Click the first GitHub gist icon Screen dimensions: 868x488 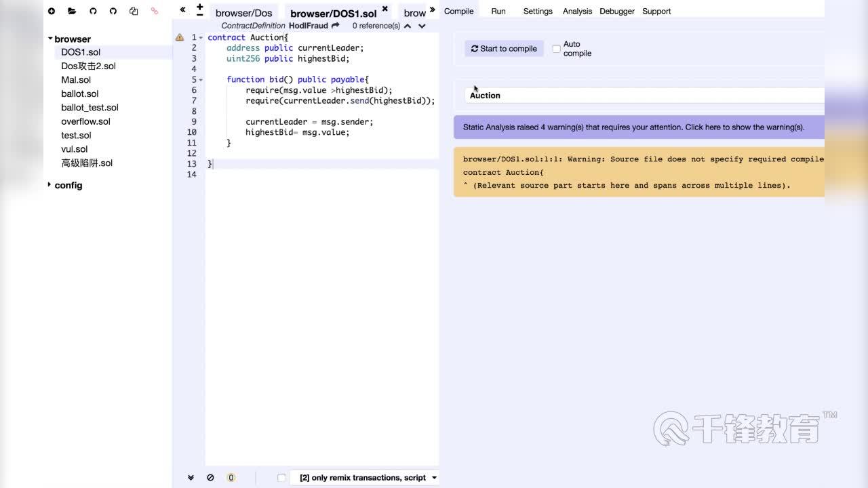93,11
